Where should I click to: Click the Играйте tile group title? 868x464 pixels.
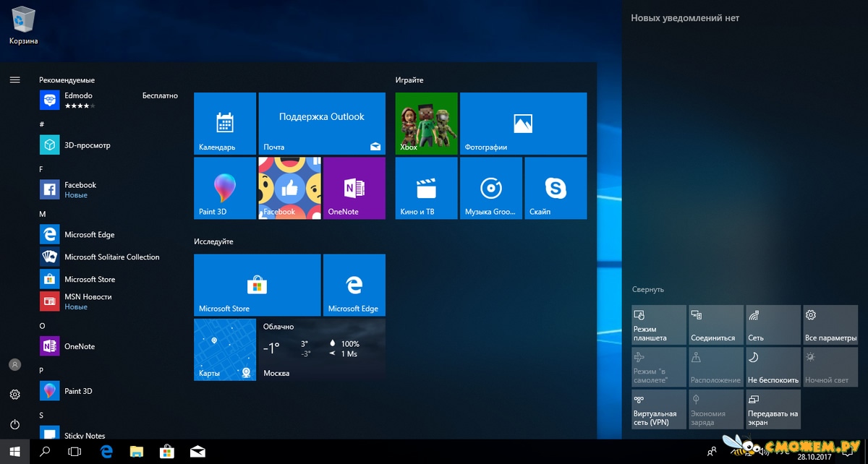pos(409,80)
